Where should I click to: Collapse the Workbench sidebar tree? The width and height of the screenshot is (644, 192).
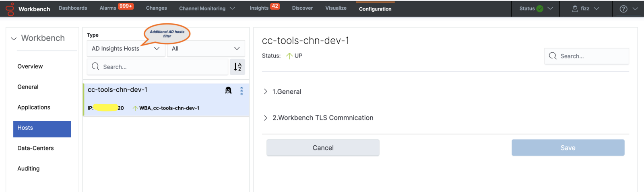point(14,39)
